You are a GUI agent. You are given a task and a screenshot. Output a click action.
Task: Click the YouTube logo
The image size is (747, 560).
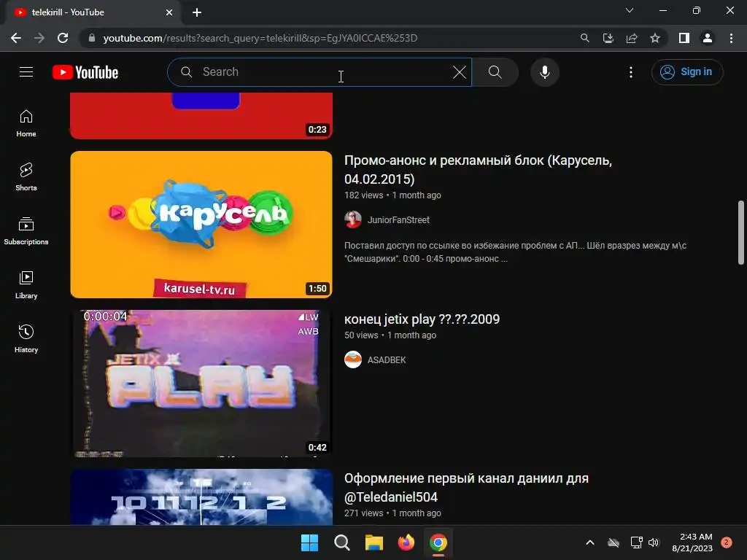85,72
